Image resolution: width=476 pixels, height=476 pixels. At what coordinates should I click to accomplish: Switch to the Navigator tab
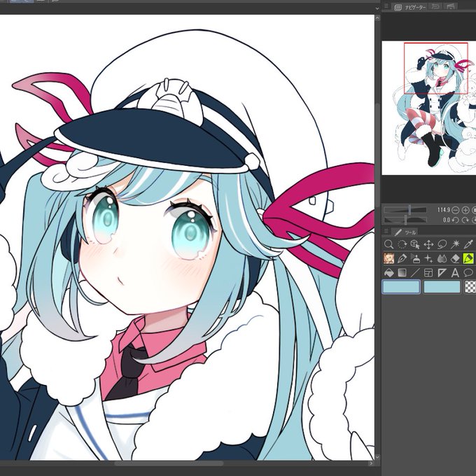pos(410,7)
